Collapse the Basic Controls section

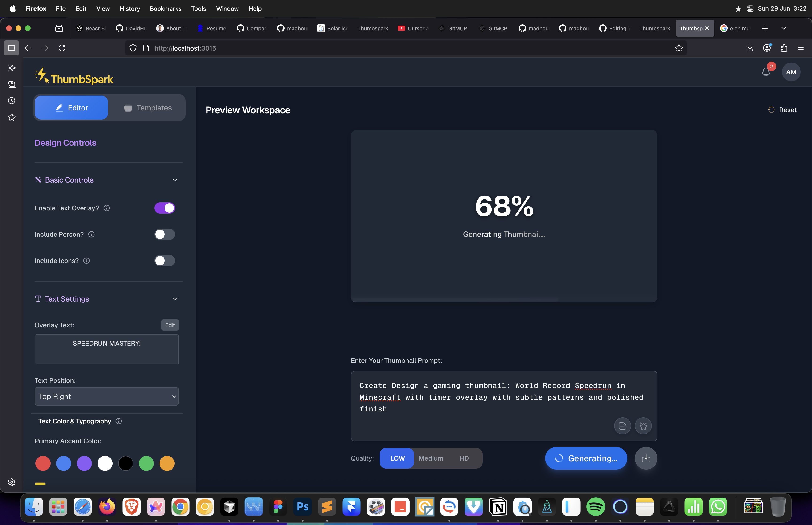coord(175,180)
